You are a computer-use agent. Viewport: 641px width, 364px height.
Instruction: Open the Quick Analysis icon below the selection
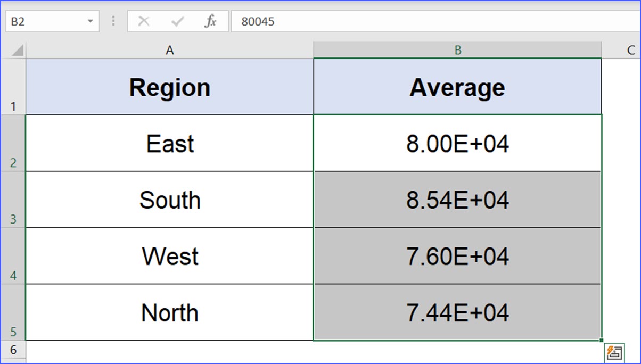pyautogui.click(x=614, y=352)
